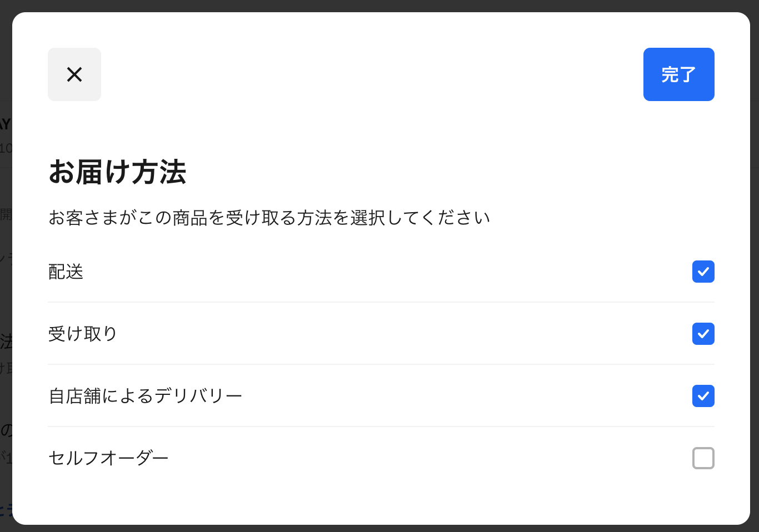
Task: Select the empty checkbox next to セルフオーダー
Action: (x=703, y=458)
